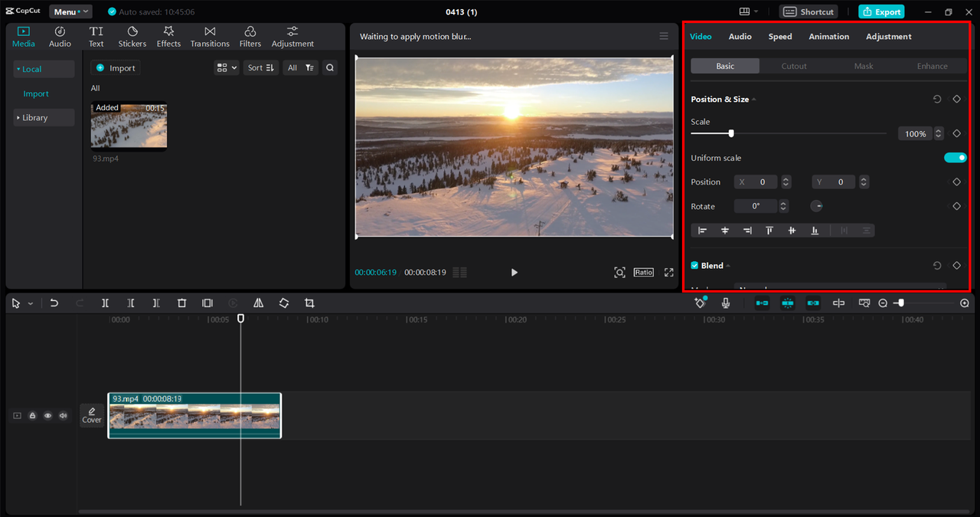Open the player hamburger menu
980x517 pixels.
[664, 36]
